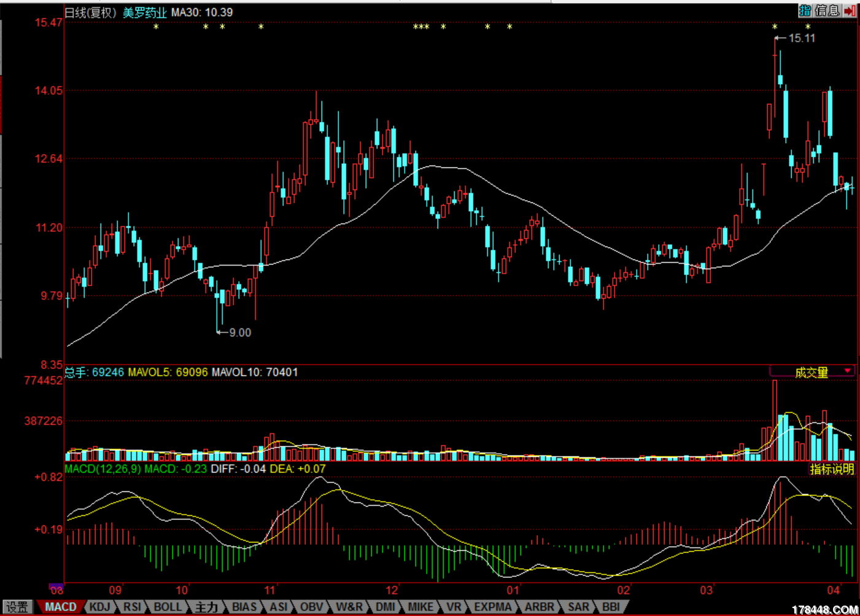Click the 14.05 price axis label

pos(48,91)
